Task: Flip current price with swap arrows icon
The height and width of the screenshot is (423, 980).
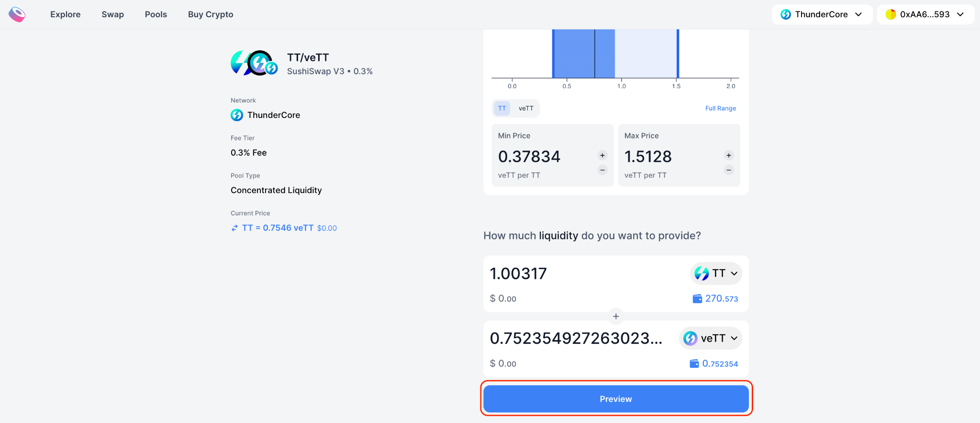Action: [234, 228]
